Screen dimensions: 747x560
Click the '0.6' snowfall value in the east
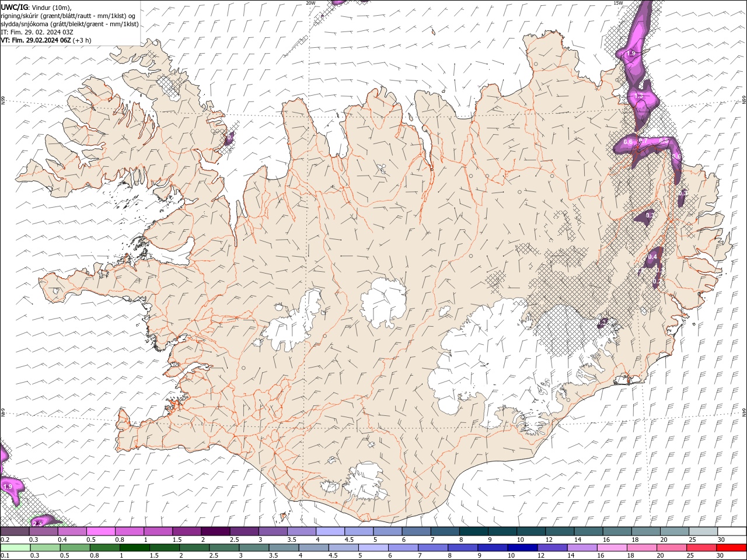628,142
